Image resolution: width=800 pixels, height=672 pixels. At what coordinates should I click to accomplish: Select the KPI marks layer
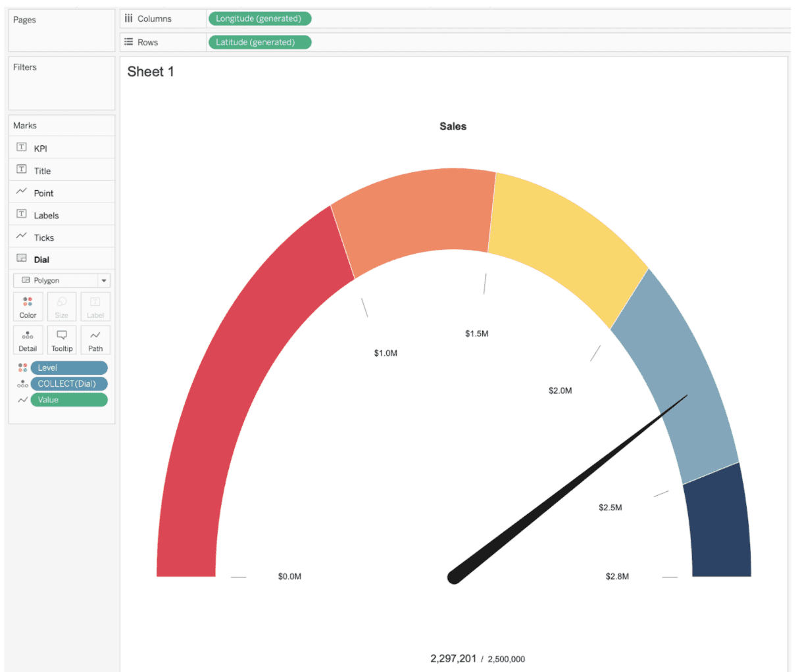[40, 147]
